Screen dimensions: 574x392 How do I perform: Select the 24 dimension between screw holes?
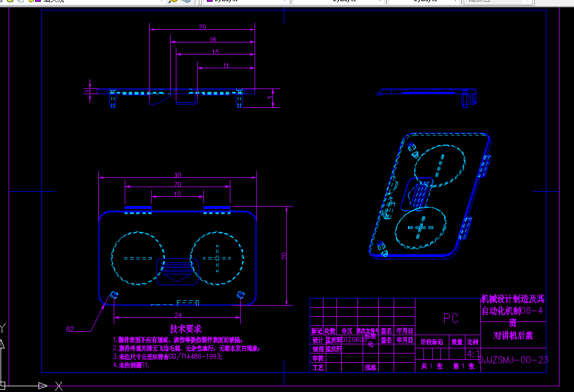pos(178,315)
